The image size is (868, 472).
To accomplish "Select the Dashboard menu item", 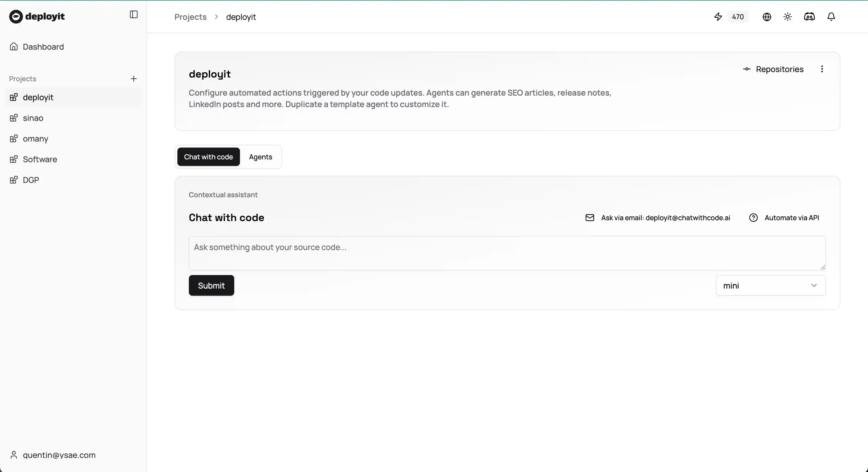I will click(x=43, y=46).
